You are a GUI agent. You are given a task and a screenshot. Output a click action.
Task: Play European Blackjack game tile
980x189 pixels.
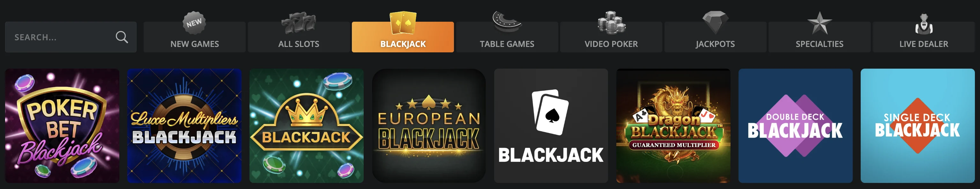[429, 126]
